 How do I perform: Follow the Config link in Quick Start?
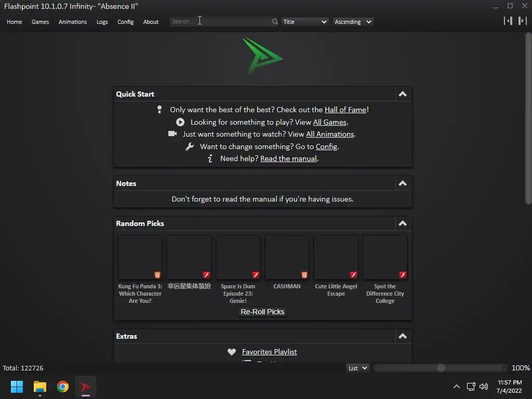tap(326, 147)
